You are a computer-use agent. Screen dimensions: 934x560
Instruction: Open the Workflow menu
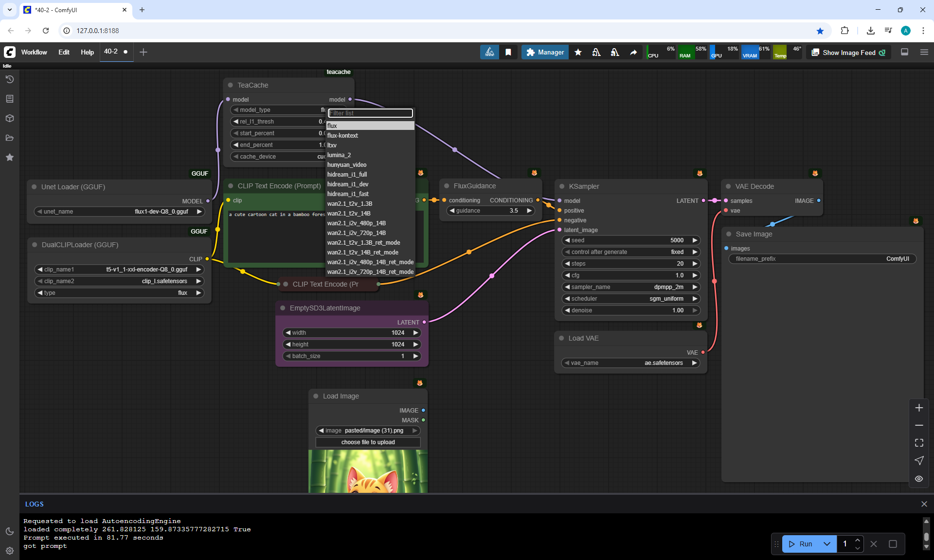34,52
